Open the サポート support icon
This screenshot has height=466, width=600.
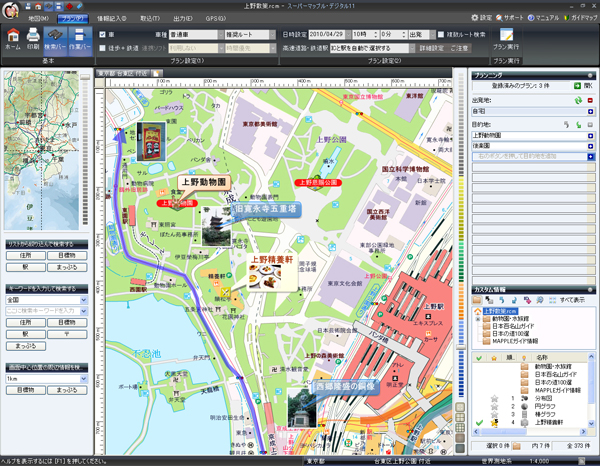[x=508, y=18]
